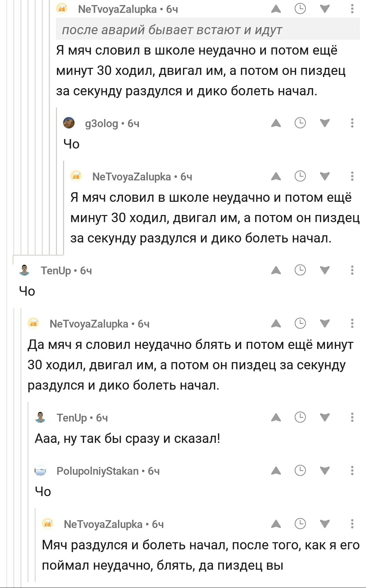Click g3olog's capybara avatar
366x588 pixels.
pyautogui.click(x=69, y=123)
